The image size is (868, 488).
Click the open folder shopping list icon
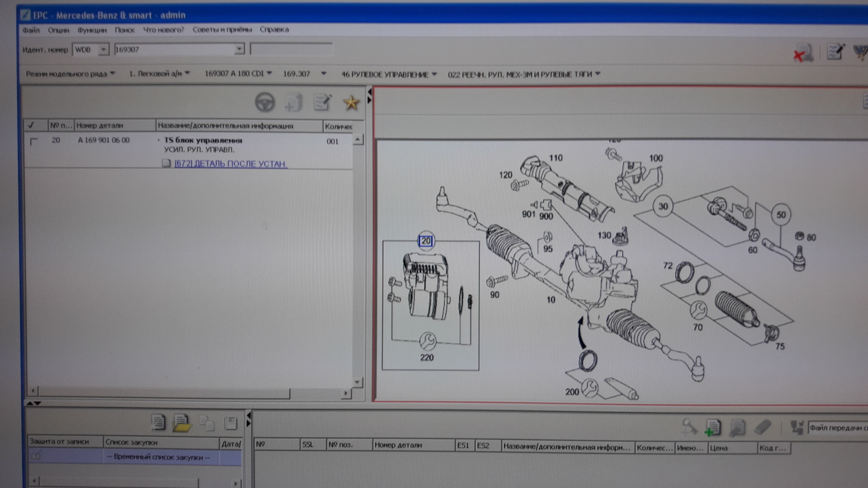point(182,423)
